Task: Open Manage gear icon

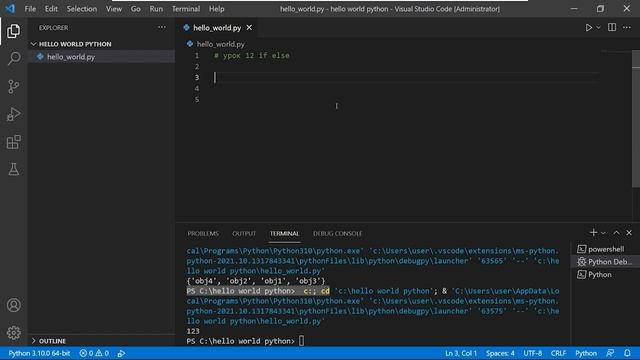Action: [13, 333]
